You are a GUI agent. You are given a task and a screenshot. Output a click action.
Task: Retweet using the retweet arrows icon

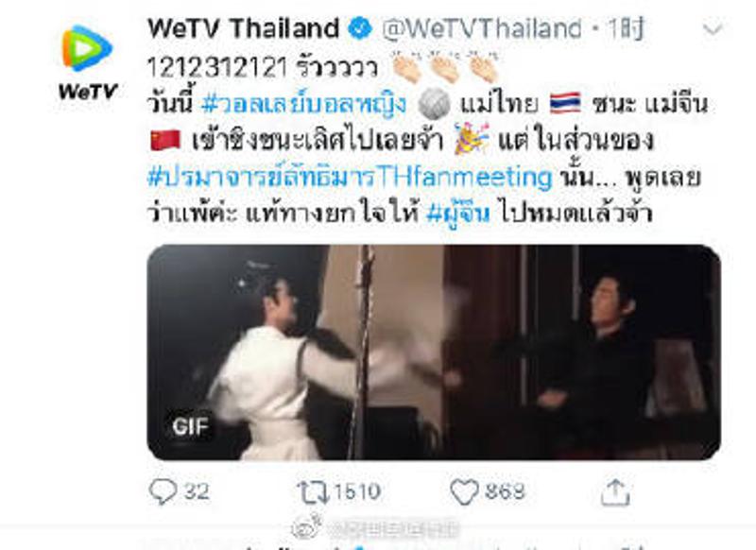(313, 492)
